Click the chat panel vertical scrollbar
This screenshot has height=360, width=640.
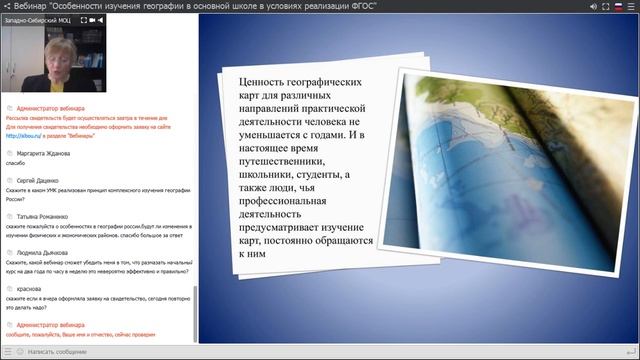(195, 313)
